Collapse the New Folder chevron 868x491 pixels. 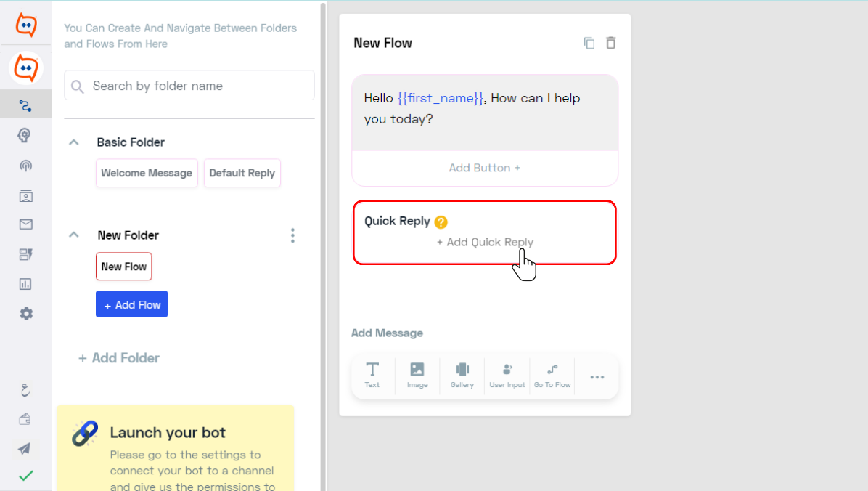click(73, 235)
